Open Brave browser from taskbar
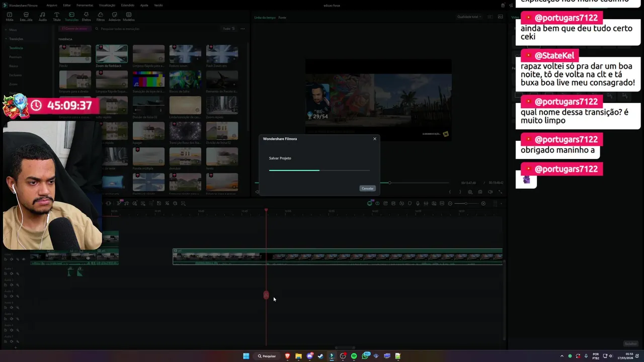The image size is (644, 362). 287,356
